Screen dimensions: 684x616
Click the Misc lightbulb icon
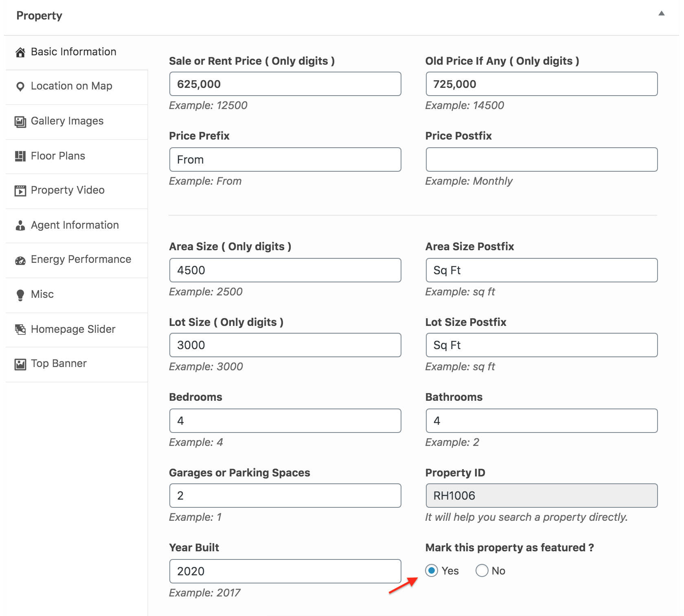pos(20,295)
